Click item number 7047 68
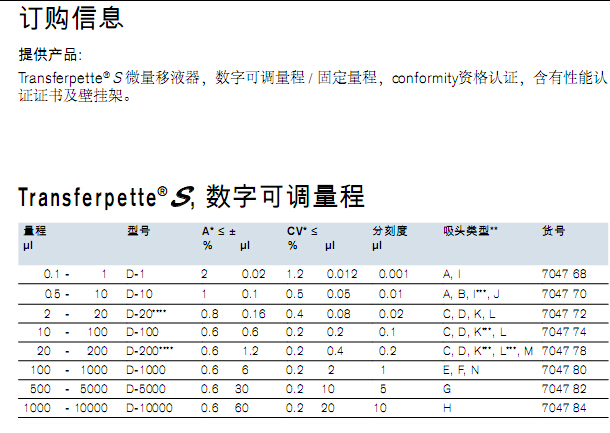The image size is (610, 433). [x=564, y=274]
